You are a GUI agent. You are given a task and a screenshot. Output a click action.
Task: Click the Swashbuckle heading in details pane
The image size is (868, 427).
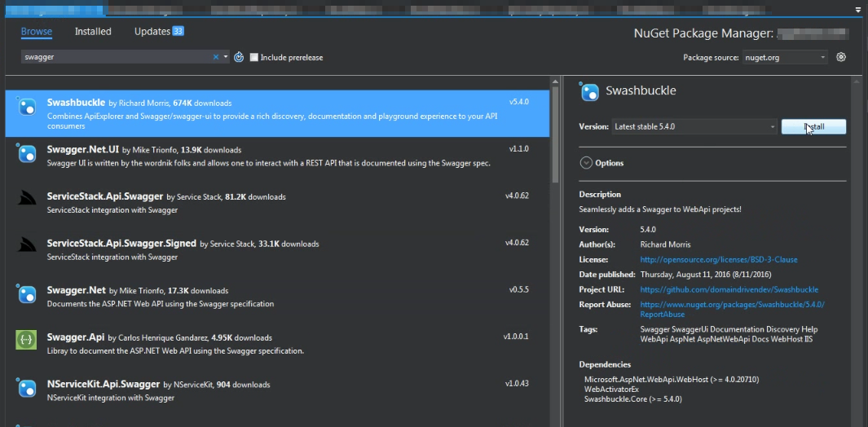641,90
